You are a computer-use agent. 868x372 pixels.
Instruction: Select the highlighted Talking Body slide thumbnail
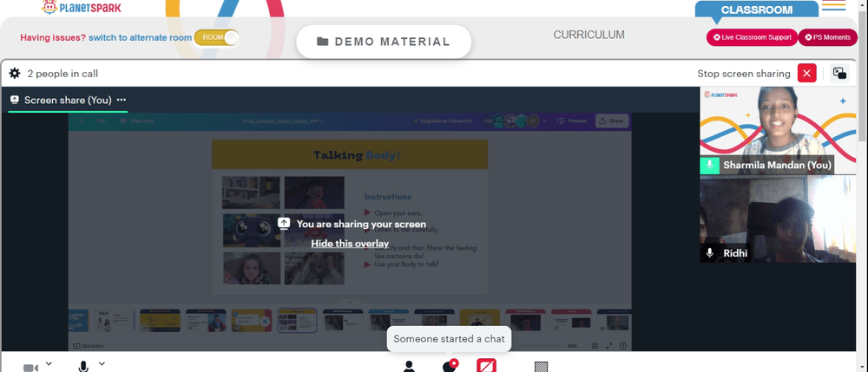coord(297,320)
